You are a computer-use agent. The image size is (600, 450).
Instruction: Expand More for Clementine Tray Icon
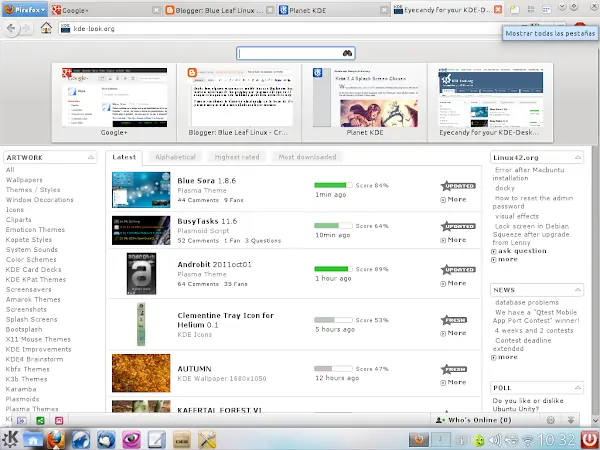pyautogui.click(x=453, y=333)
